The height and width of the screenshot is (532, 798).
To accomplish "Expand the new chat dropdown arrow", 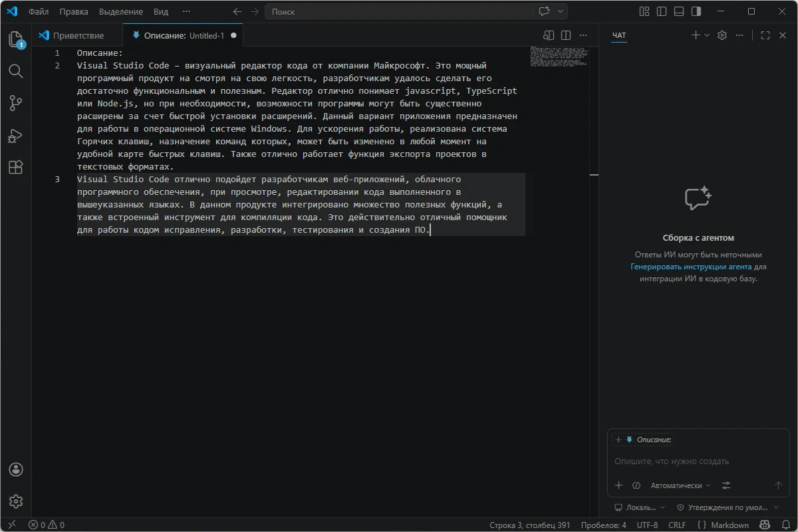I will 706,35.
